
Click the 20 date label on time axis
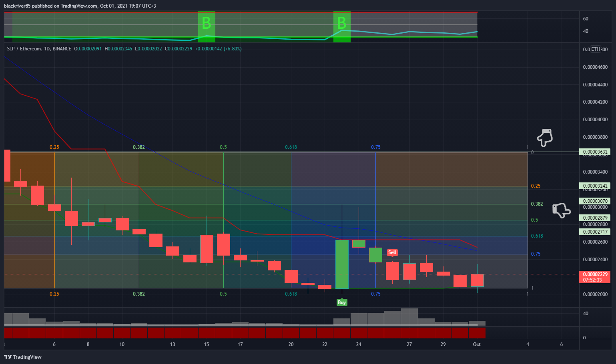click(x=291, y=344)
